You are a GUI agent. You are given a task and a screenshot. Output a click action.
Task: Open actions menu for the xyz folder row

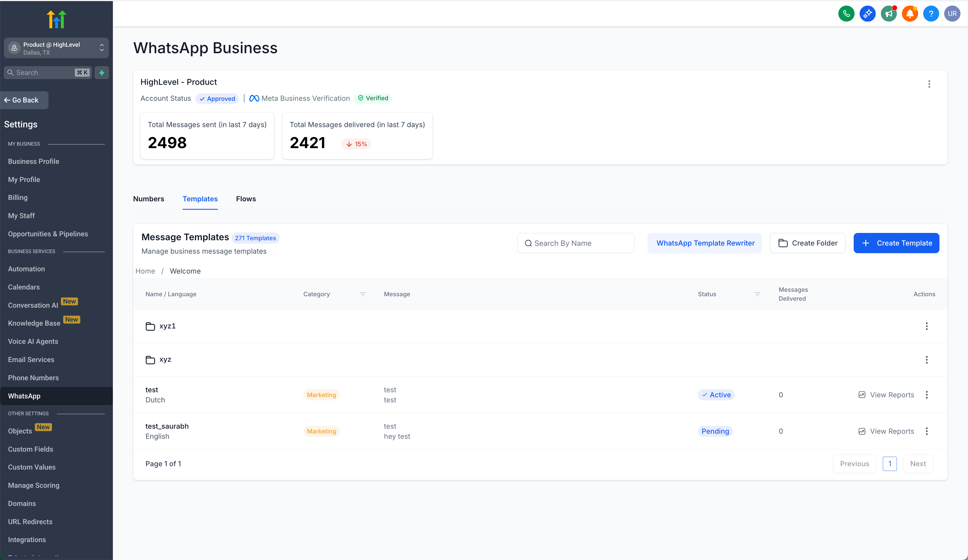click(927, 360)
